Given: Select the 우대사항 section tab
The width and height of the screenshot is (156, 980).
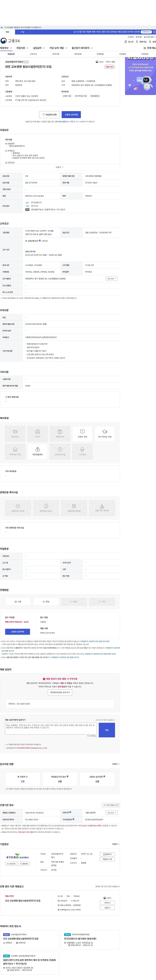Looking at the screenshot, I should pyautogui.click(x=55, y=54).
